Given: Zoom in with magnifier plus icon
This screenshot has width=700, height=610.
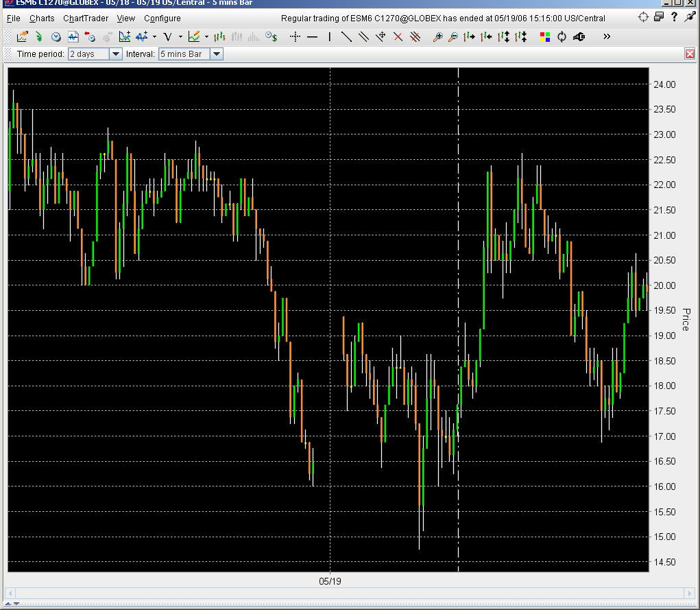Looking at the screenshot, I should (x=438, y=36).
